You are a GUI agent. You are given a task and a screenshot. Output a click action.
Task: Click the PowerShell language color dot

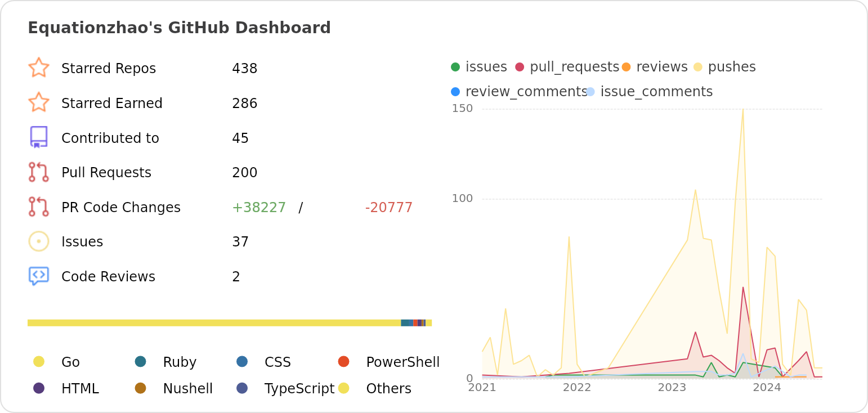pos(344,361)
